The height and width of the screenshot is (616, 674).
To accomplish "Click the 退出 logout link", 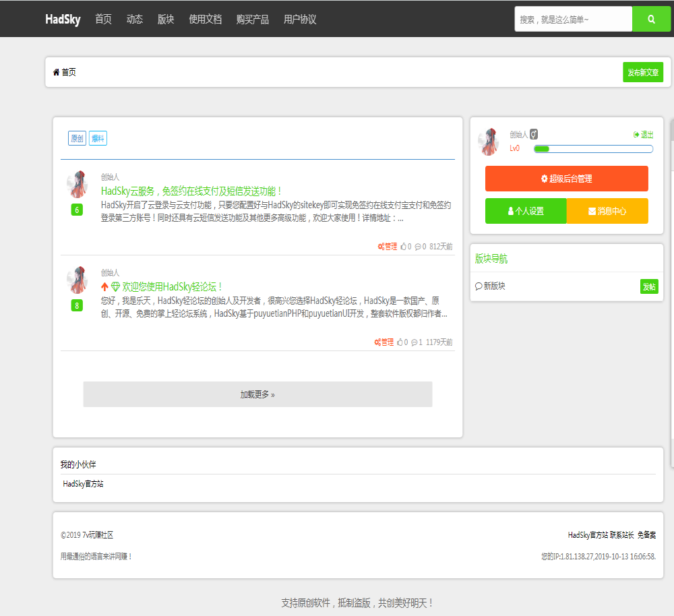I will [x=644, y=135].
